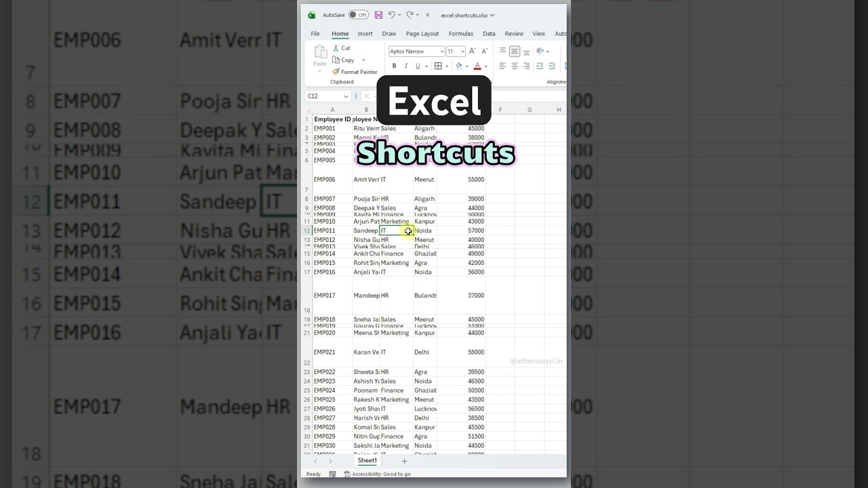868x488 pixels.
Task: Cut the selection with the scissors icon
Action: [x=336, y=48]
